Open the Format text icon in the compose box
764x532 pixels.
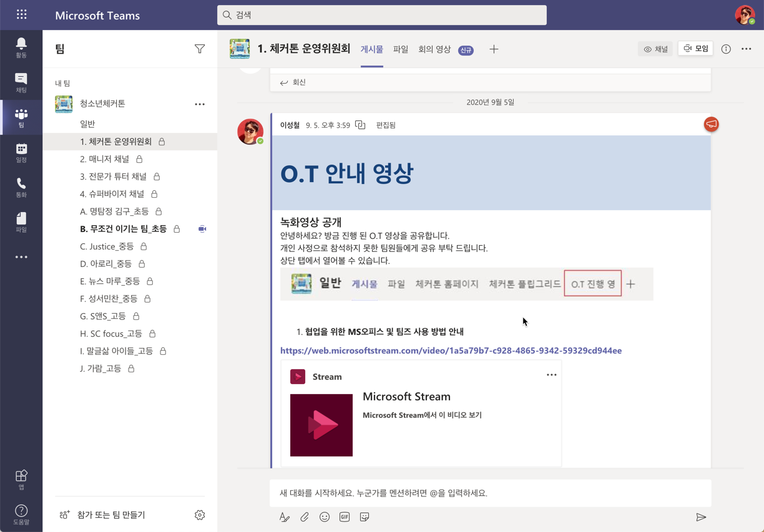click(x=285, y=517)
